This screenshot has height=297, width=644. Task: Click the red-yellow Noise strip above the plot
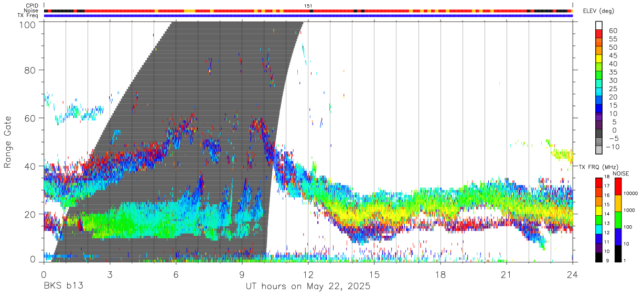coord(308,10)
